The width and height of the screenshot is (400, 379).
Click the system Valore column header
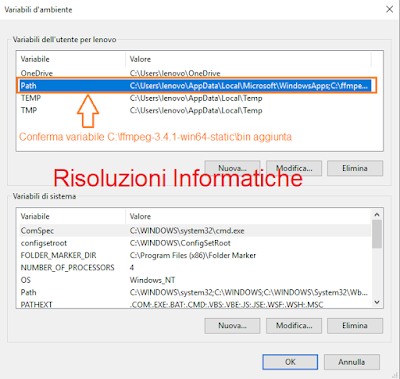(248, 217)
